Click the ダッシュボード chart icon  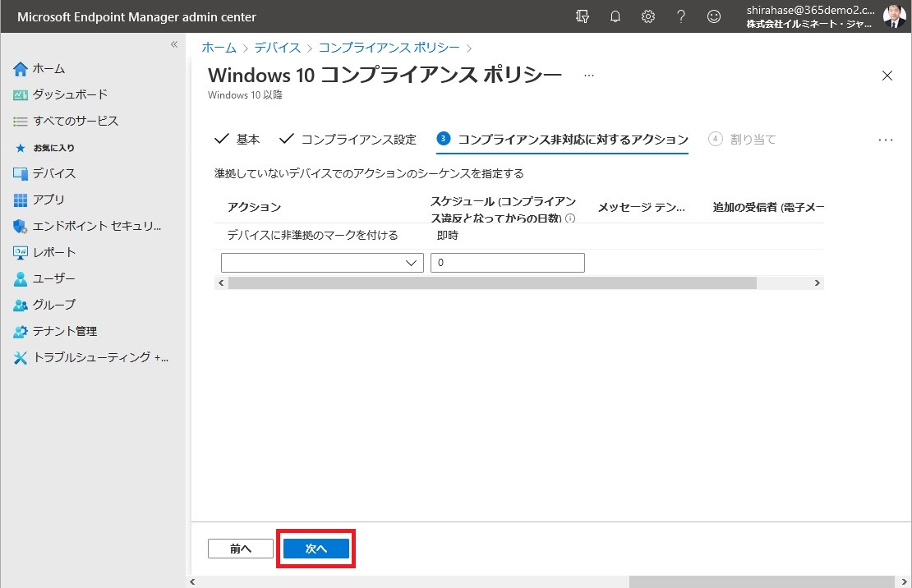tap(21, 95)
